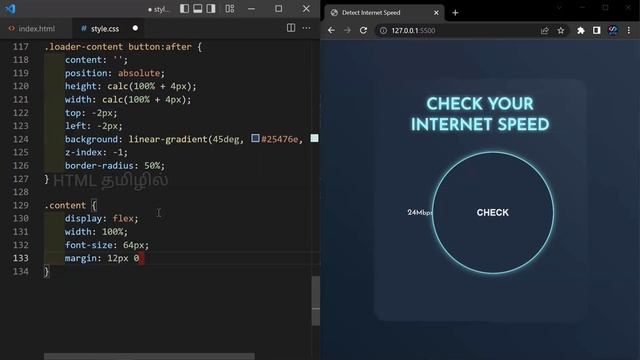Image resolution: width=640 pixels, height=360 pixels.
Task: Go forward in Chrome browser
Action: (347, 30)
